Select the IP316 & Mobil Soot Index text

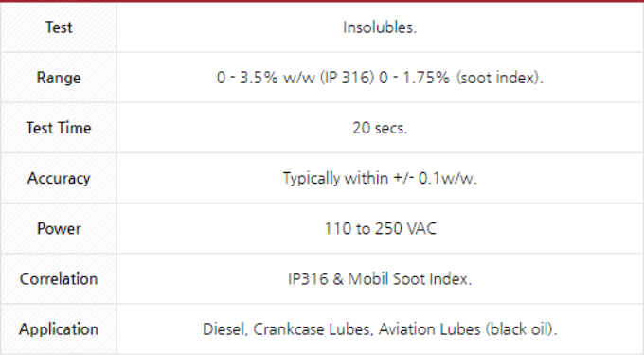point(380,279)
